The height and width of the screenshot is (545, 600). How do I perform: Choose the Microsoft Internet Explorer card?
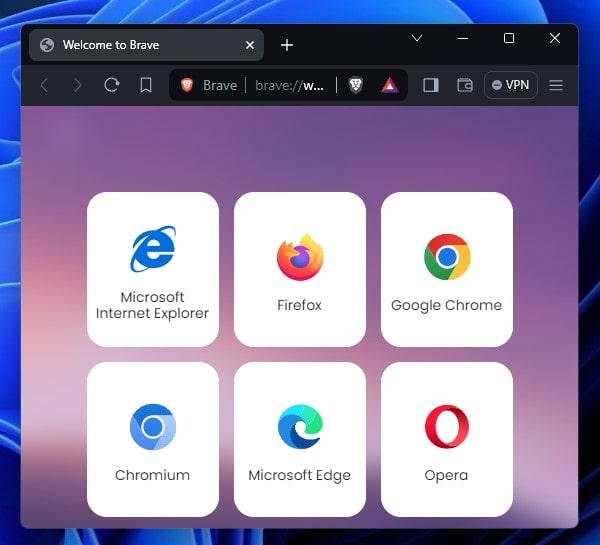point(153,269)
